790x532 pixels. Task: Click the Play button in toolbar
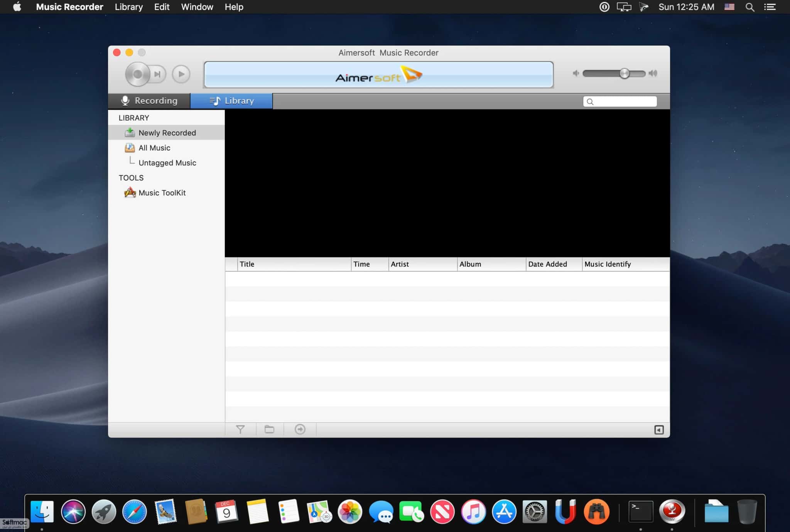(x=181, y=74)
